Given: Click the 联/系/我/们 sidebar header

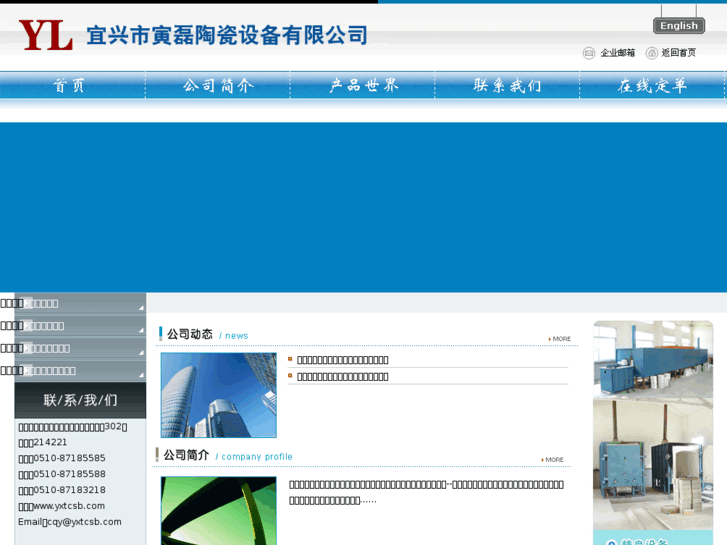Looking at the screenshot, I should (80, 400).
